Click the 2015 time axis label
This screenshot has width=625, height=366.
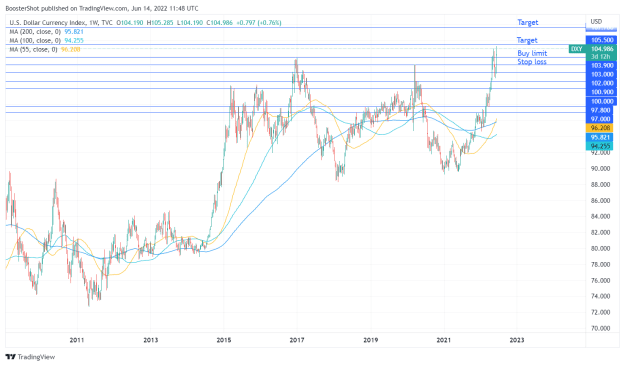pyautogui.click(x=224, y=340)
